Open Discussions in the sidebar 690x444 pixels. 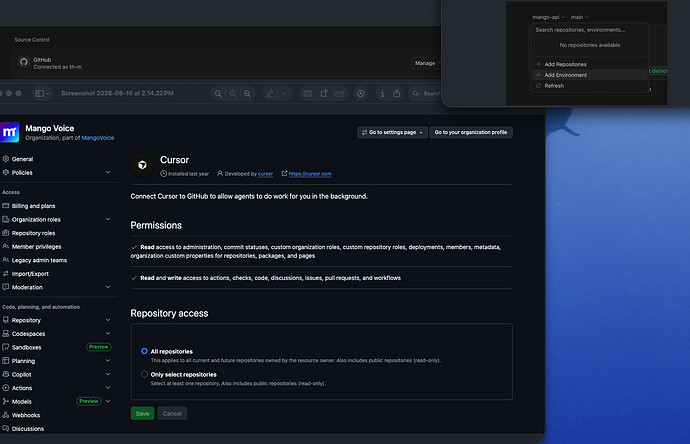[28, 429]
